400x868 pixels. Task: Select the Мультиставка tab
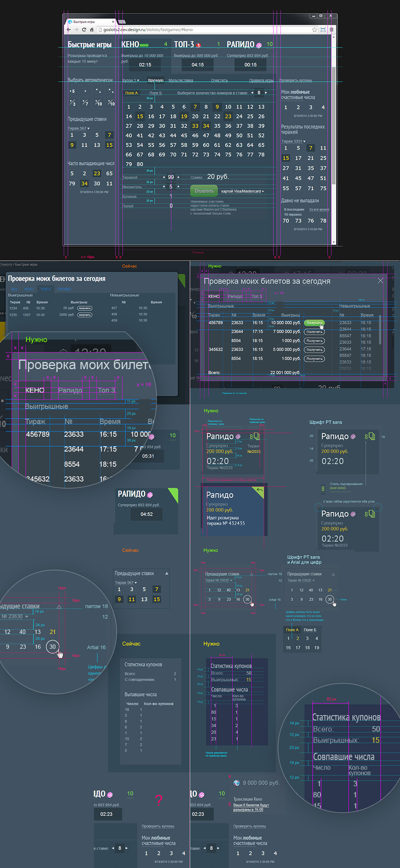coord(180,80)
